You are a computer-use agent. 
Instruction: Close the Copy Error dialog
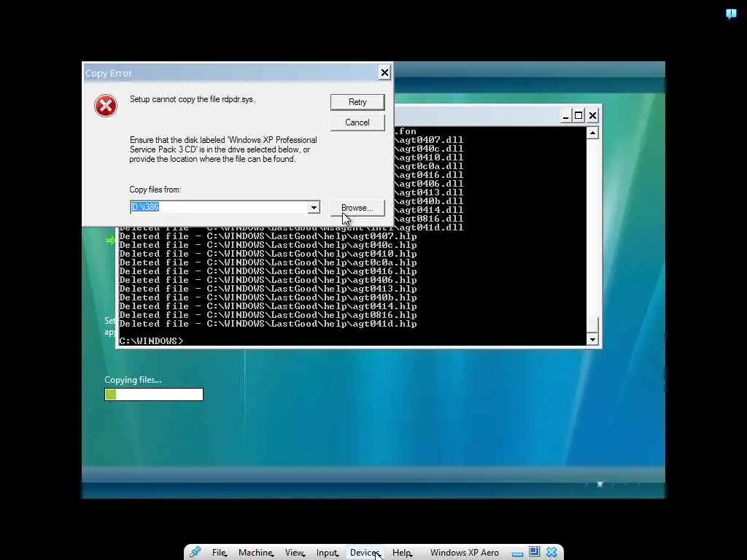[x=384, y=72]
